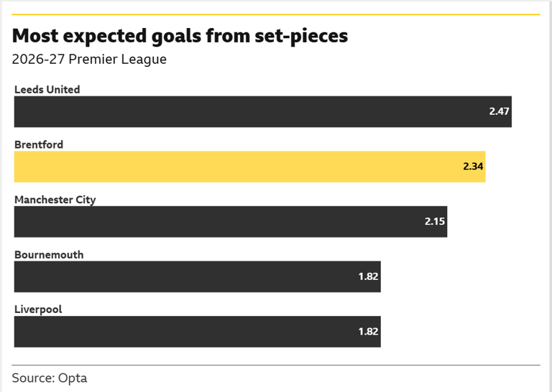Click Bournemouth's 1.82 value
The image size is (552, 392).
pyautogui.click(x=368, y=276)
